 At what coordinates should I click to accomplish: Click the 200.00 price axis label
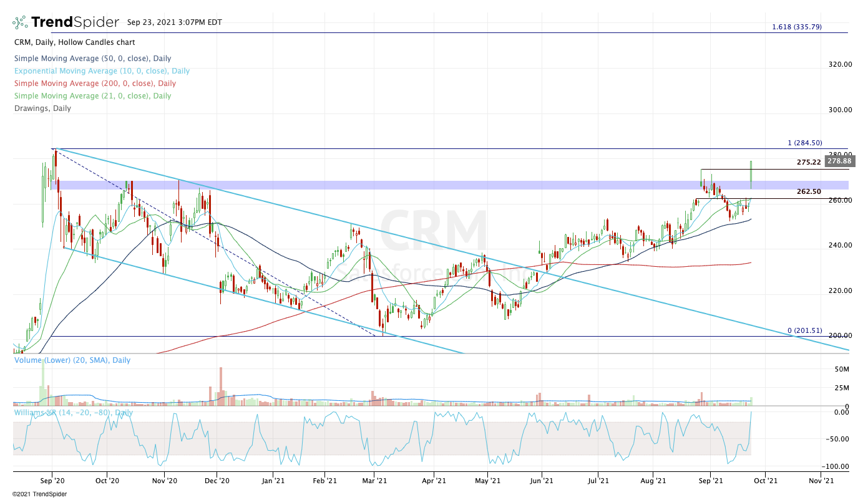840,335
